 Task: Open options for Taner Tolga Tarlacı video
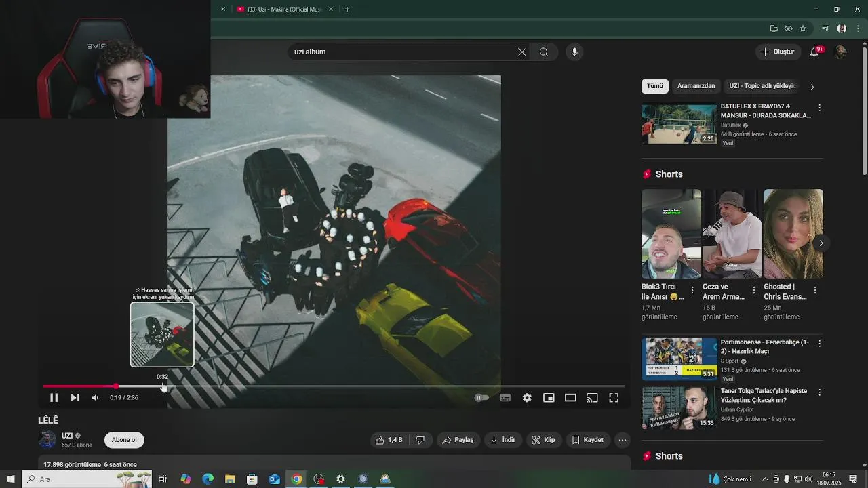click(819, 392)
